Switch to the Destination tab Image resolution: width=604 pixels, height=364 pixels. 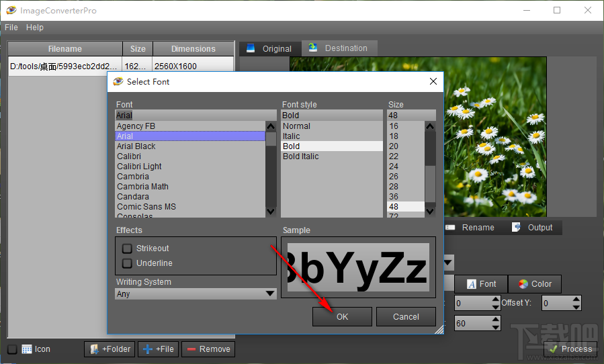(339, 48)
